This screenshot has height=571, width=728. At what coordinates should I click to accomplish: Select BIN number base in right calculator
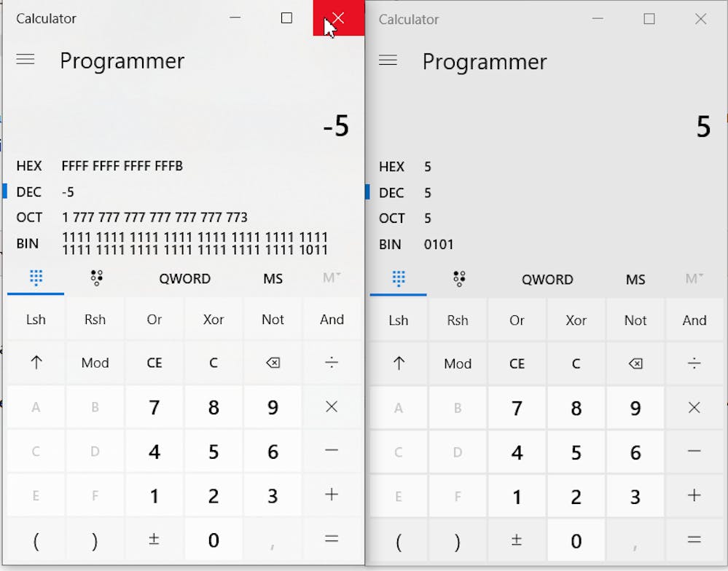point(391,245)
